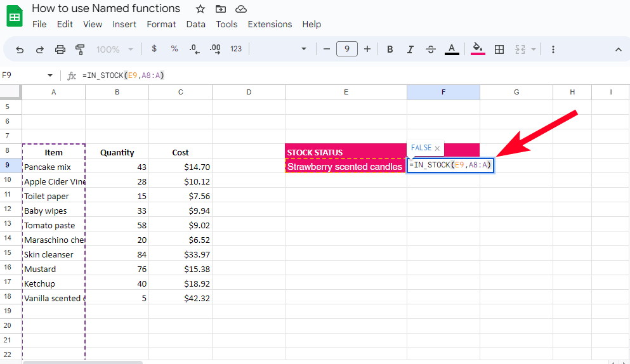Activate the Paint format roller icon
This screenshot has width=630, height=364.
80,49
